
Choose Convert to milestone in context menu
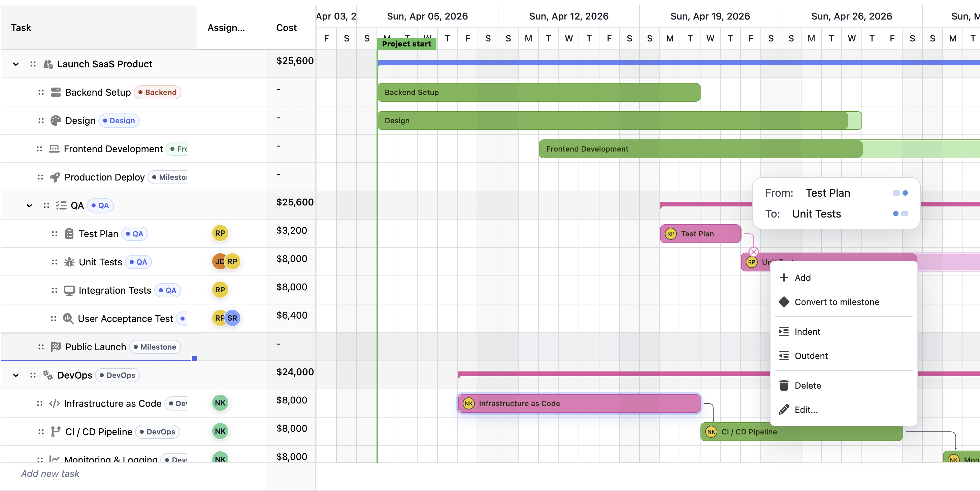844,302
